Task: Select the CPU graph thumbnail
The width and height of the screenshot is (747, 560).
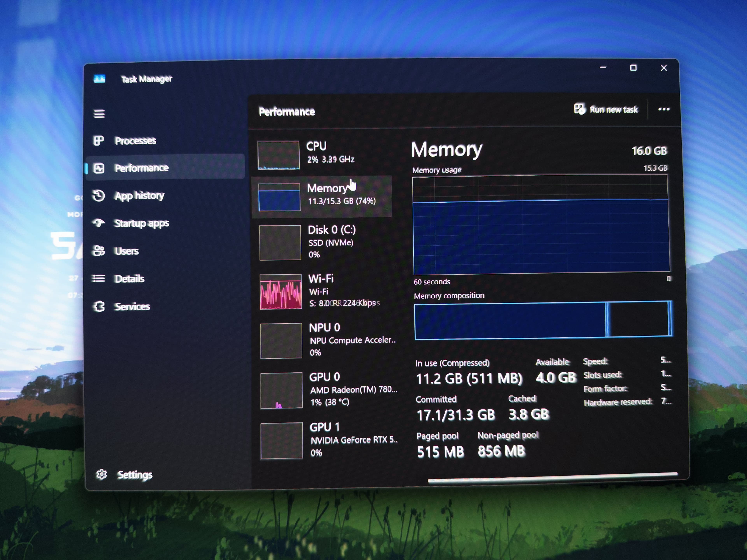Action: click(x=278, y=155)
